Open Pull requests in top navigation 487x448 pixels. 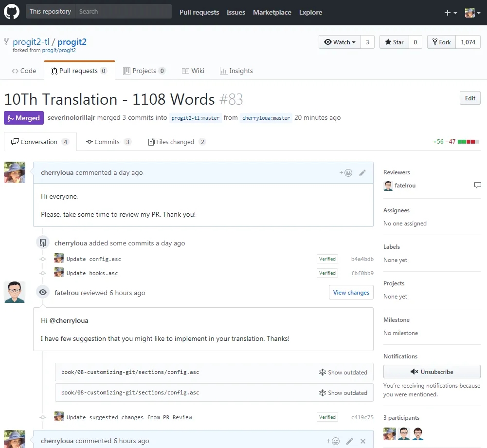click(x=199, y=13)
